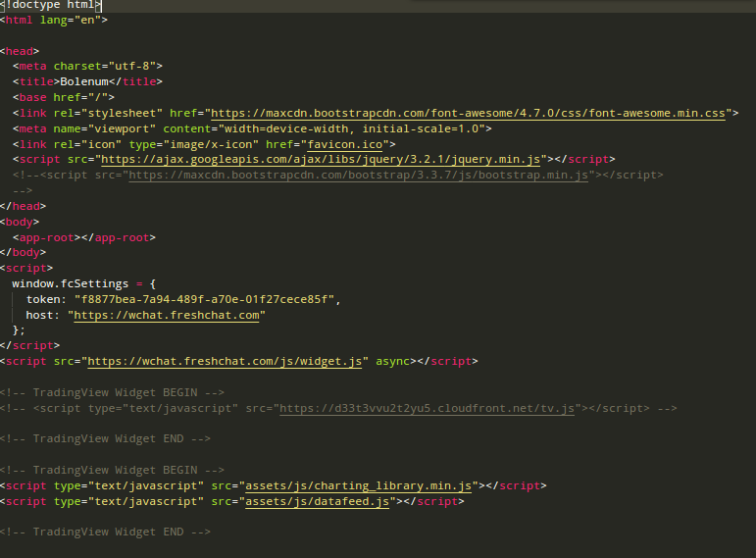This screenshot has width=756, height=558.
Task: Open the commented bootstrap.min.js URL
Action: click(x=358, y=176)
